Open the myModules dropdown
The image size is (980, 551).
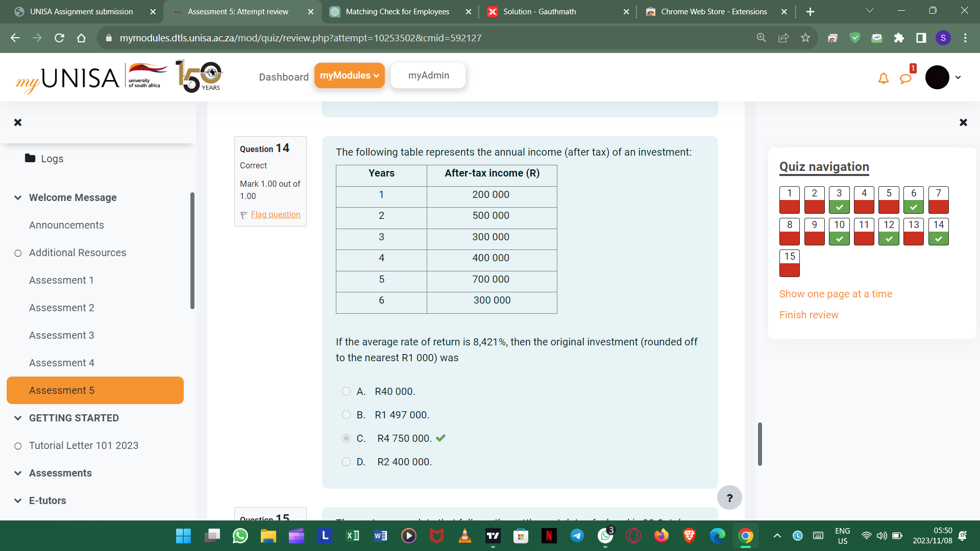click(x=349, y=76)
